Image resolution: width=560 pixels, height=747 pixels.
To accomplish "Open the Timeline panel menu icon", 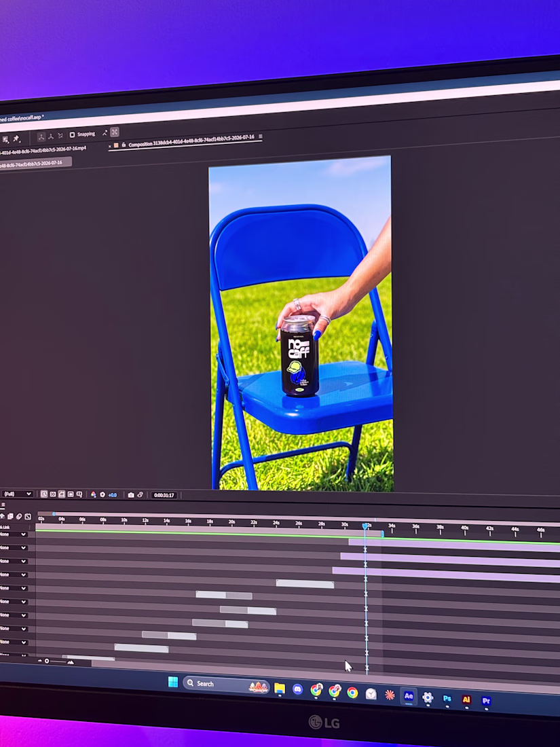I will tap(3, 505).
